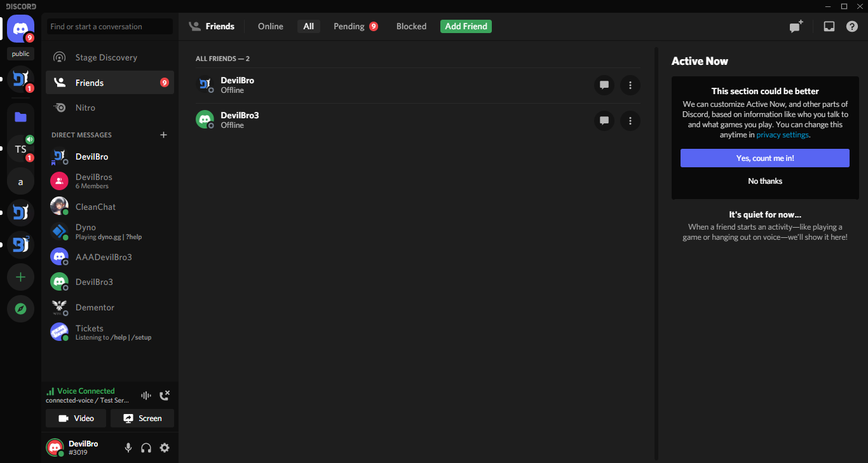
Task: Mute the microphone
Action: pos(128,448)
